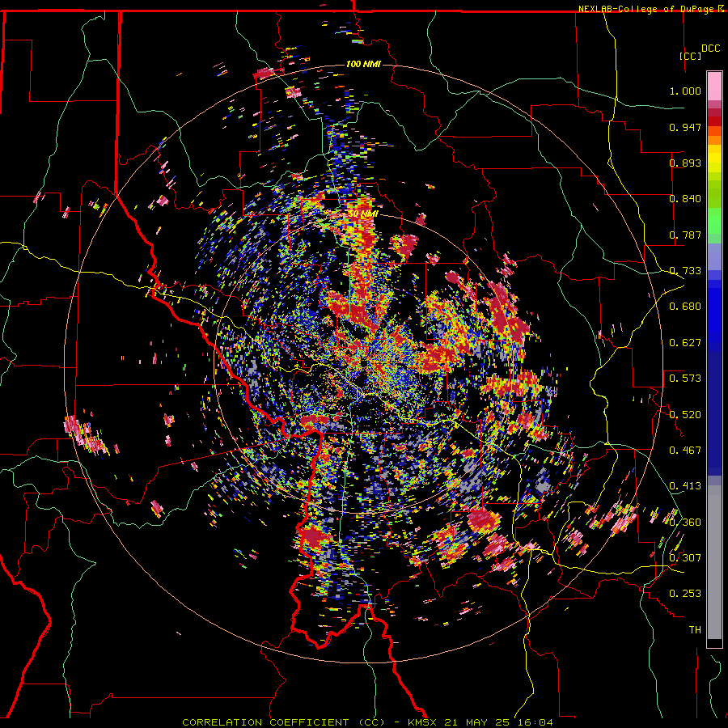Click the 0.253 legend value
Viewport: 728px width, 728px height.
point(685,594)
